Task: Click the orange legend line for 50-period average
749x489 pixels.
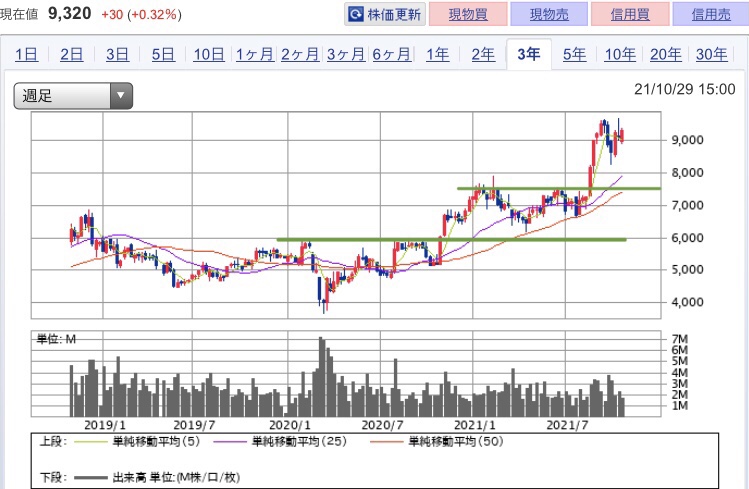Action: [387, 442]
